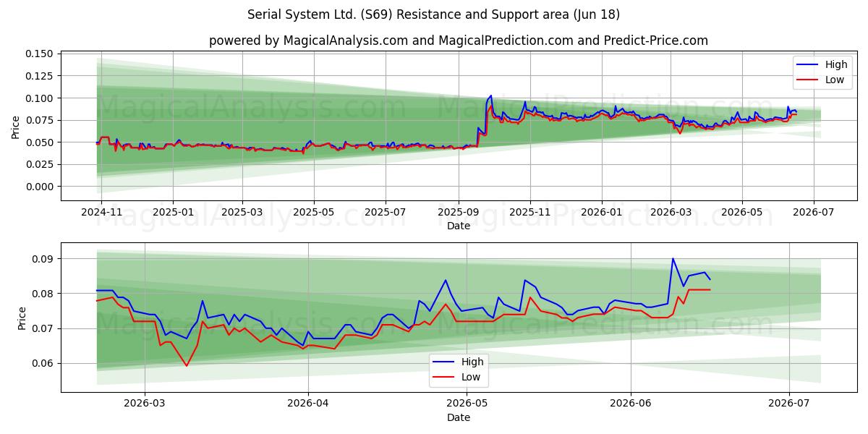The width and height of the screenshot is (868, 434).
Task: Click the '2026-07' x-axis label in top chart
Action: click(813, 213)
